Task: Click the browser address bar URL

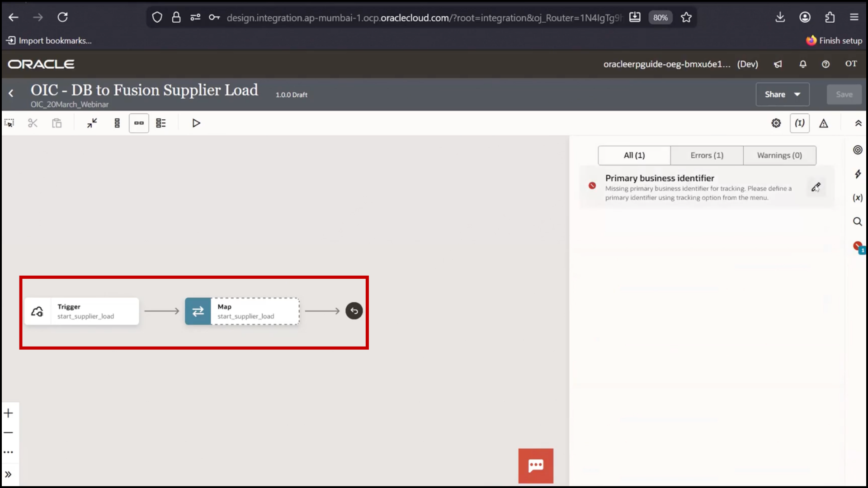Action: pos(424,18)
